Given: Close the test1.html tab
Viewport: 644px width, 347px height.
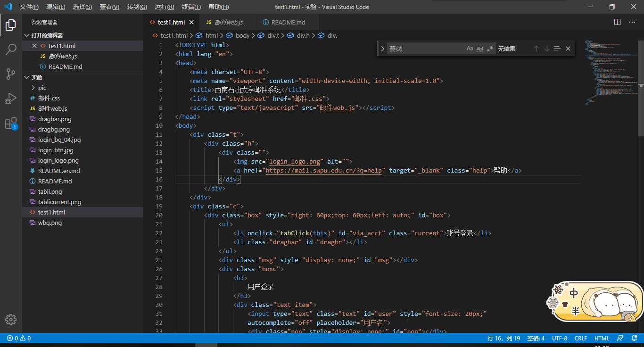Looking at the screenshot, I should point(191,22).
